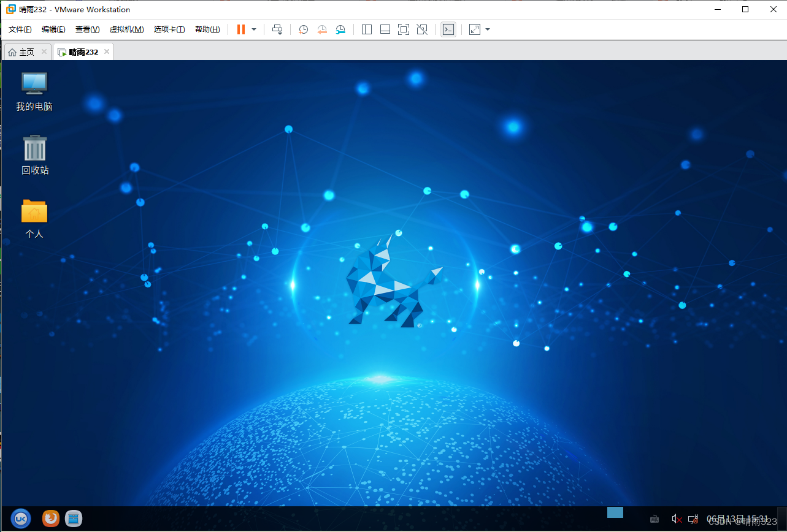Toggle the library sidebar view
The width and height of the screenshot is (787, 532).
[x=367, y=29]
